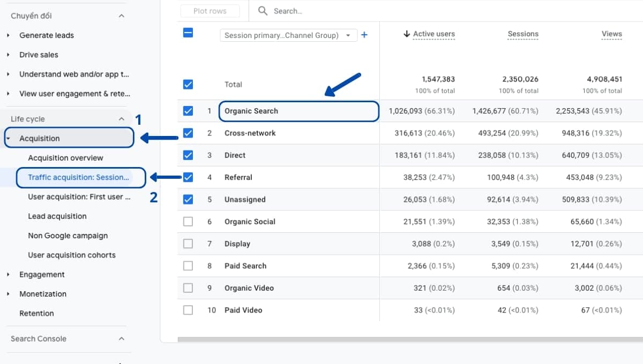Screen dimensions: 643x364
Task: Select the Engagement menu label
Action: [x=42, y=275]
